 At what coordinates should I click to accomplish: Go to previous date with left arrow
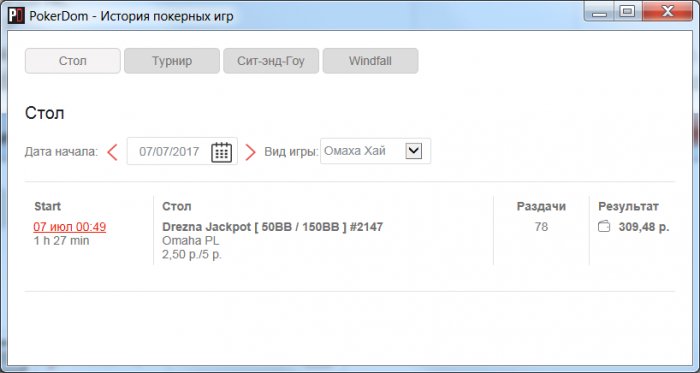[x=112, y=152]
